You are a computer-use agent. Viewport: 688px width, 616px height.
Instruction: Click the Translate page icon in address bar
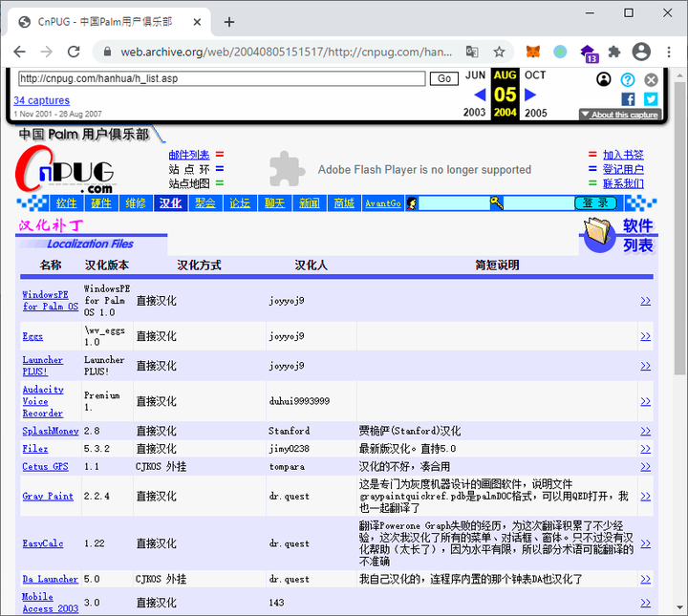click(x=472, y=52)
